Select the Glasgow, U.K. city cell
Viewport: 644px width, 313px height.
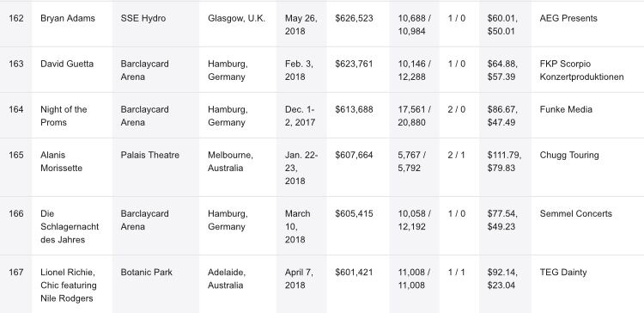[x=237, y=18]
